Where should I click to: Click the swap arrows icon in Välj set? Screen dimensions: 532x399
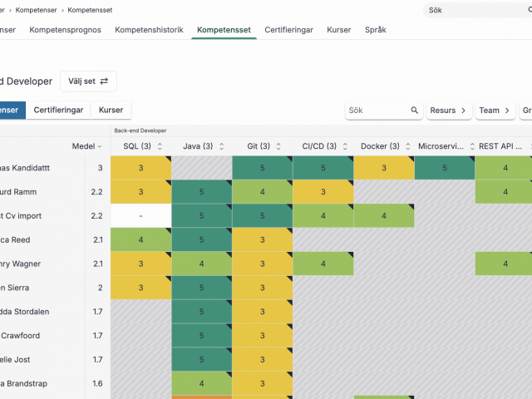tap(104, 81)
